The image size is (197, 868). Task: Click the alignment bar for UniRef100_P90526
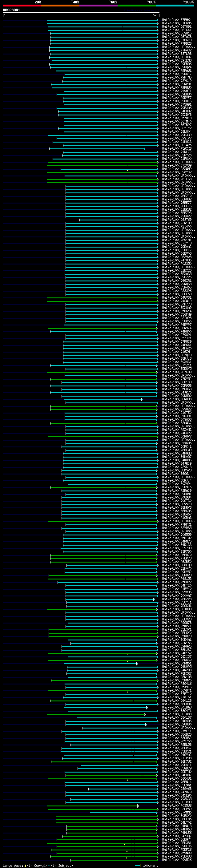coord(114,860)
